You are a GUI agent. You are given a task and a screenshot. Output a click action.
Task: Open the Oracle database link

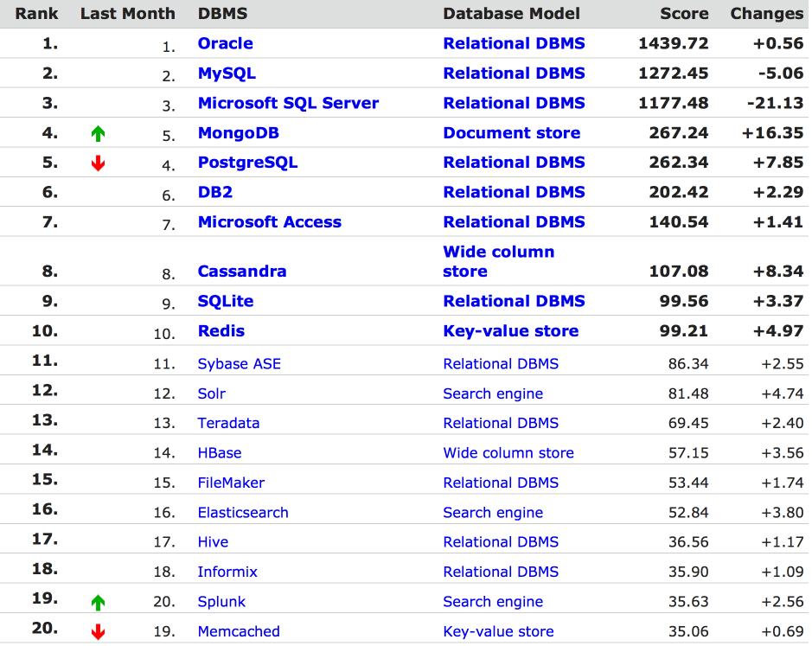[225, 43]
